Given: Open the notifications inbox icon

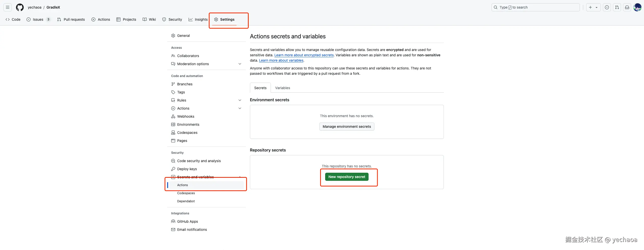Looking at the screenshot, I should (x=627, y=7).
